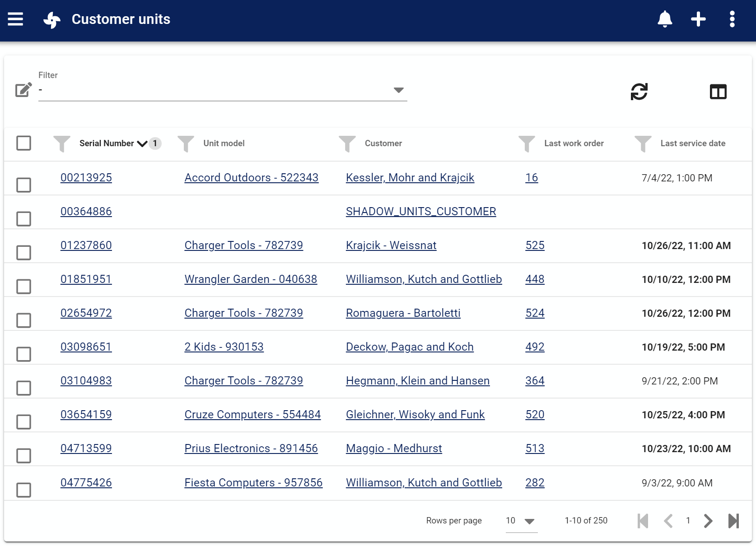Open customer Maggio - Medhurst

point(394,448)
